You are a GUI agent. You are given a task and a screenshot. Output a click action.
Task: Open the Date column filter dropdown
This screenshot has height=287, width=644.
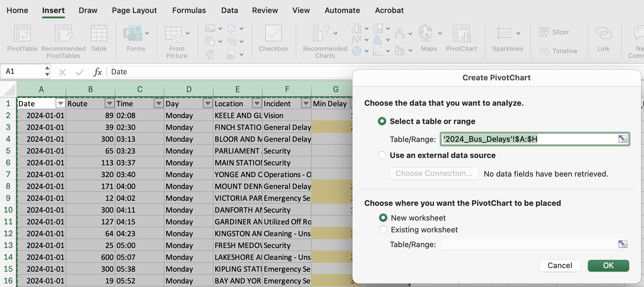click(60, 103)
